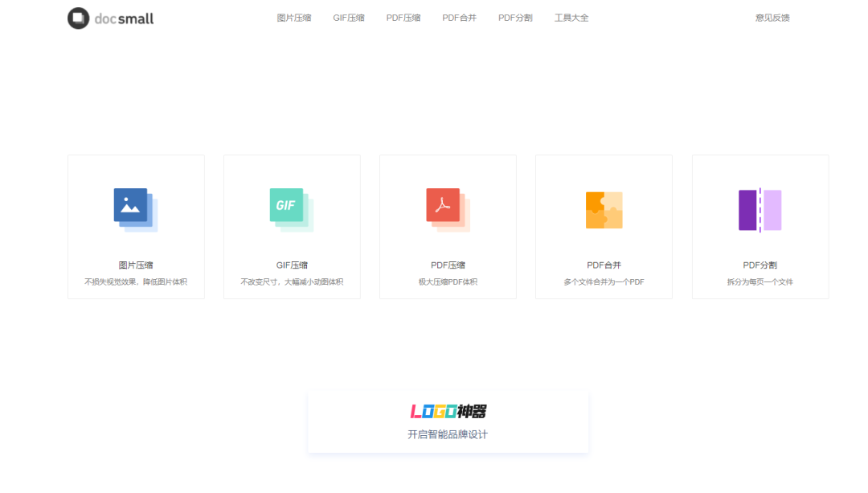The height and width of the screenshot is (493, 868).
Task: Select the PDF分割 card title
Action: click(x=760, y=265)
